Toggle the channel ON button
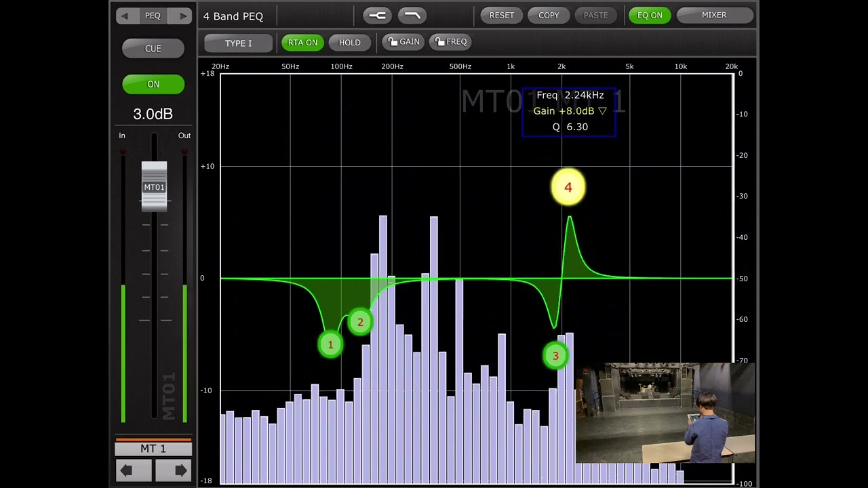The height and width of the screenshot is (488, 868). pyautogui.click(x=153, y=84)
